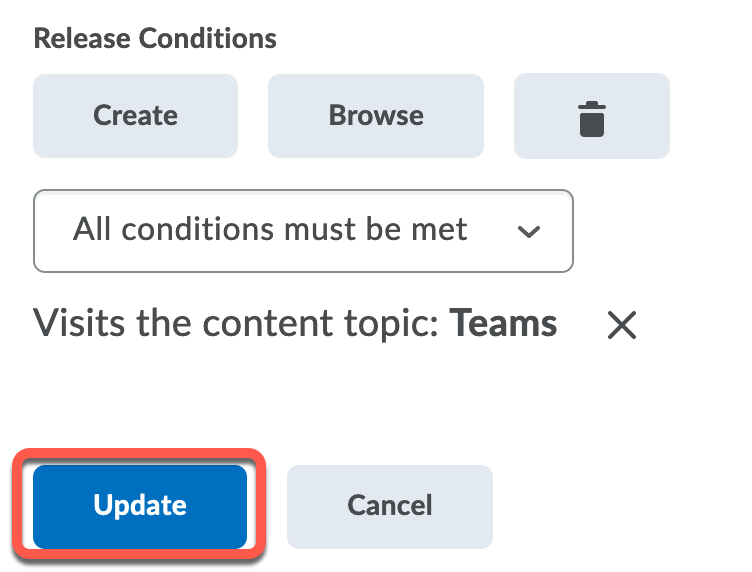Remove the Teams condition with the X icon
Image resolution: width=752 pixels, height=572 pixels.
[621, 325]
